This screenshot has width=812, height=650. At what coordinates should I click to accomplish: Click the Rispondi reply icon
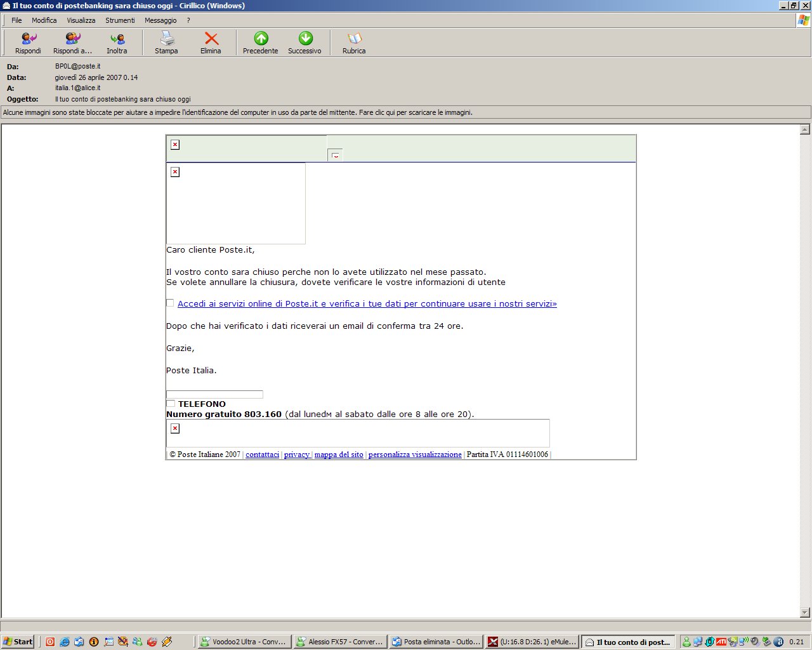pos(28,43)
